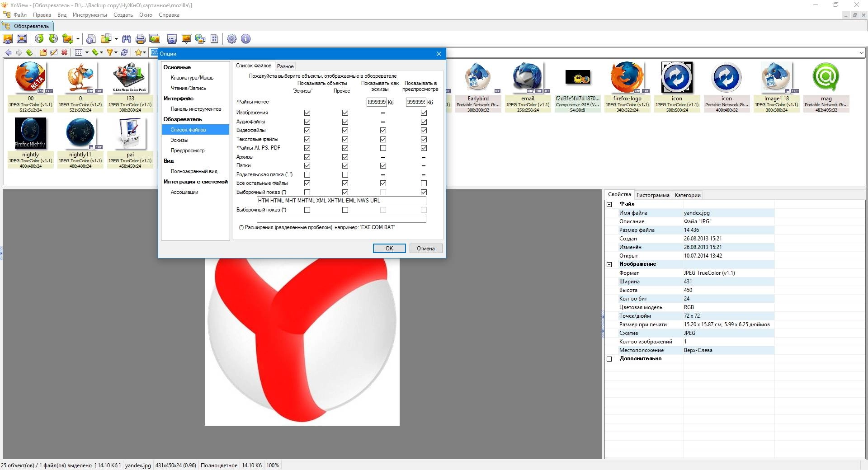Open the filter funnel dropdown arrow

(x=116, y=52)
